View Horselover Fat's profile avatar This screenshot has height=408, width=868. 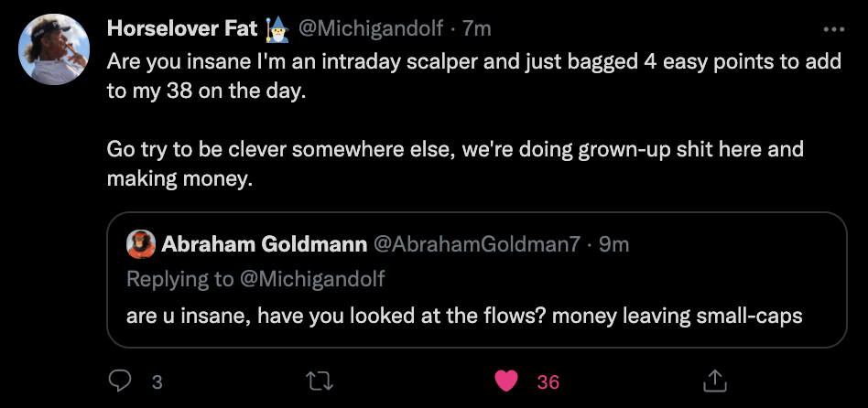pyautogui.click(x=54, y=49)
